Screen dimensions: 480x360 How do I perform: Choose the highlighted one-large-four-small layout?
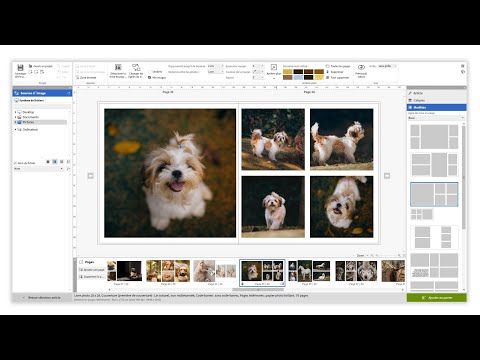[x=434, y=194]
